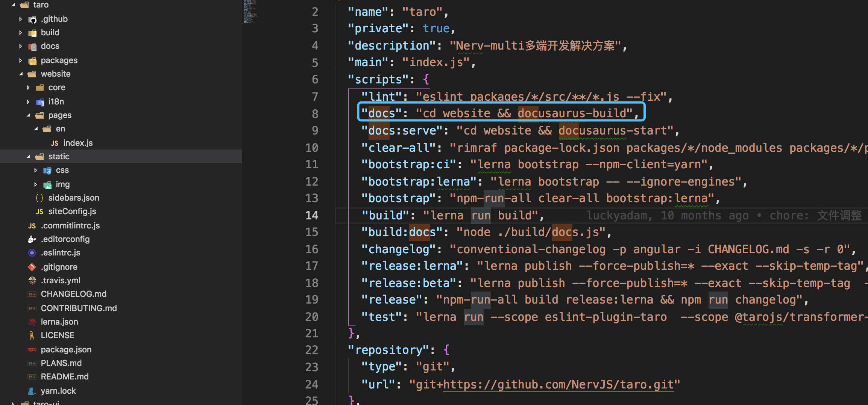Click the braces icon beside sidebars.json

(39, 198)
